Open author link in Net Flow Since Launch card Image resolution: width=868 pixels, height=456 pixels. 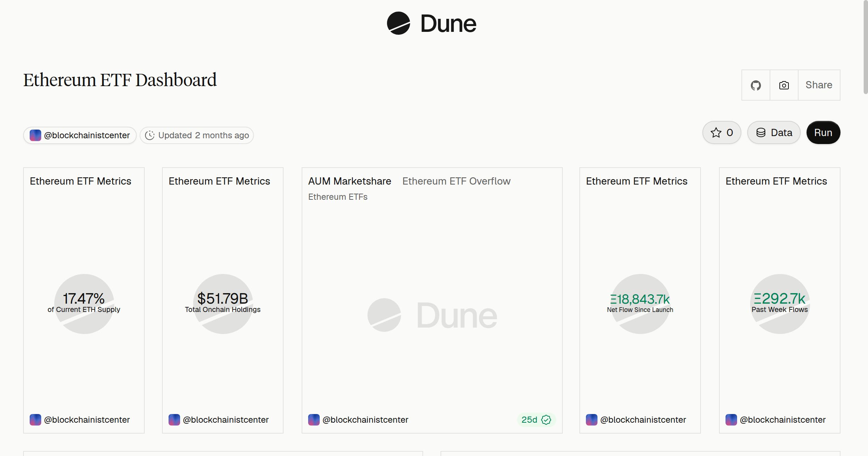click(x=636, y=420)
